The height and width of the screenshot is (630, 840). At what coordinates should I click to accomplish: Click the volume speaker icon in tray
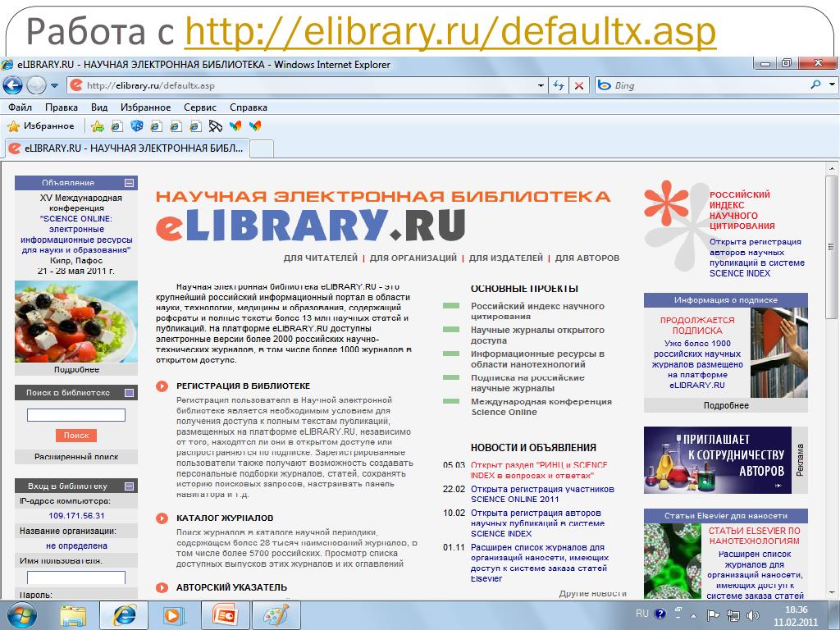tap(753, 615)
